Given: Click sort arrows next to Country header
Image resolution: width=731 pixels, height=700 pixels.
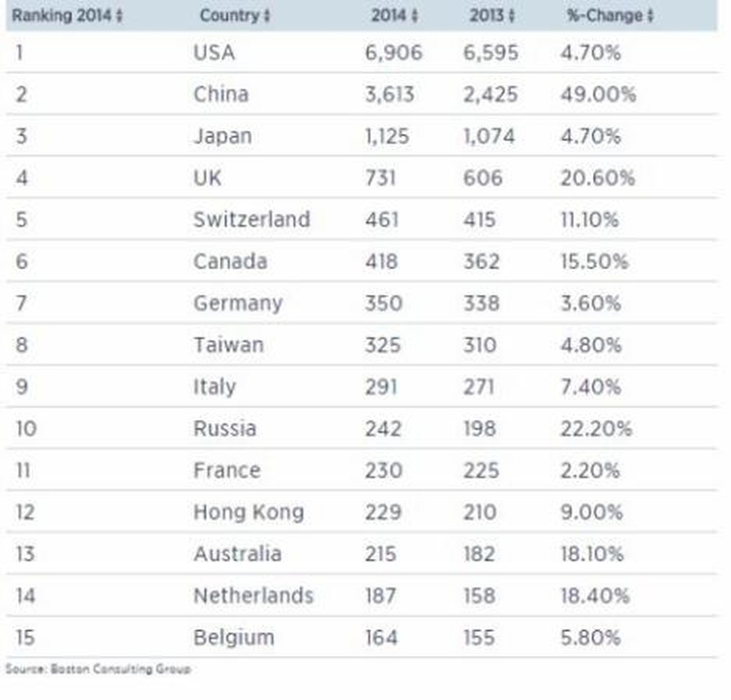Looking at the screenshot, I should [x=267, y=17].
